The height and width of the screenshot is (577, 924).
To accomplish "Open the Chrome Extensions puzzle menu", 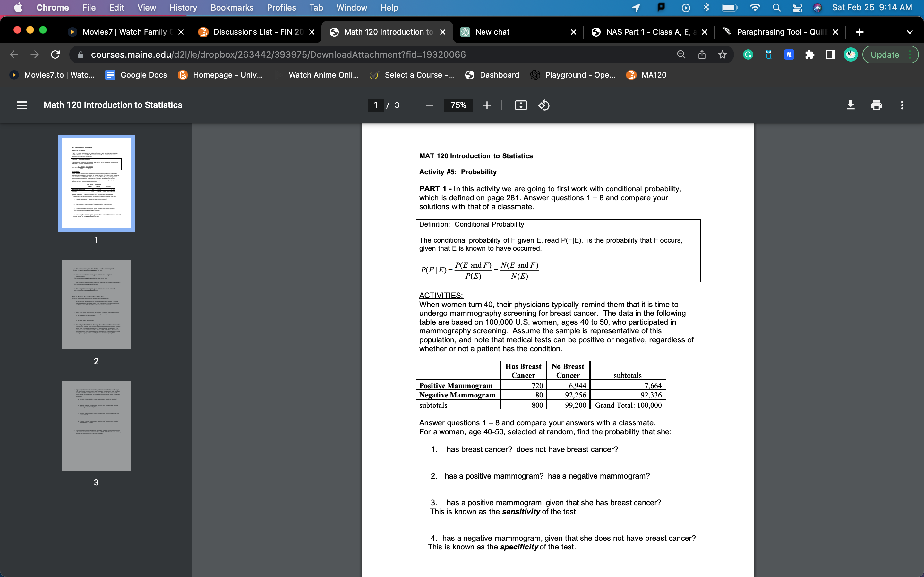I will 810,54.
